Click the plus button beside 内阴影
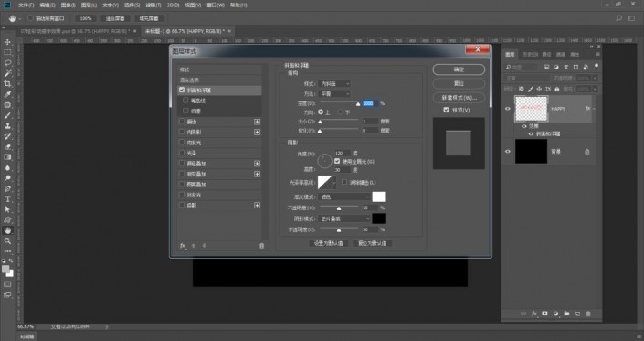 point(257,132)
